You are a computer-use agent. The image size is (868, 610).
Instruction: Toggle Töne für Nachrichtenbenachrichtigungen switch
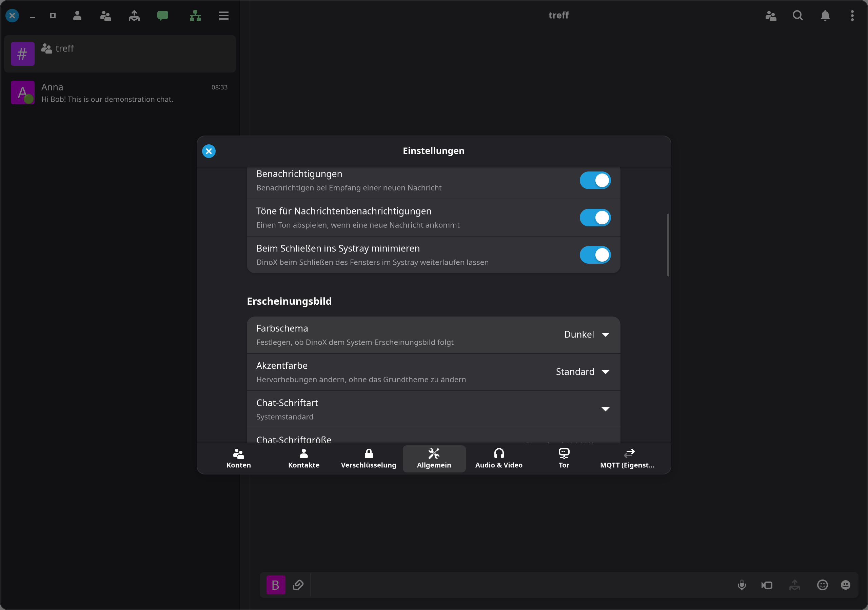coord(595,218)
